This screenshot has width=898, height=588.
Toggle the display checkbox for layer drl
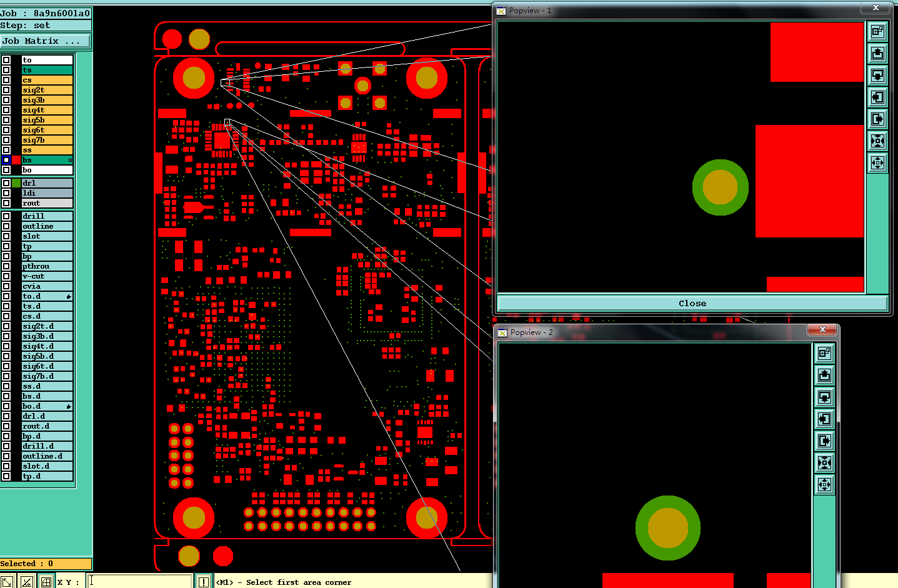tap(6, 183)
